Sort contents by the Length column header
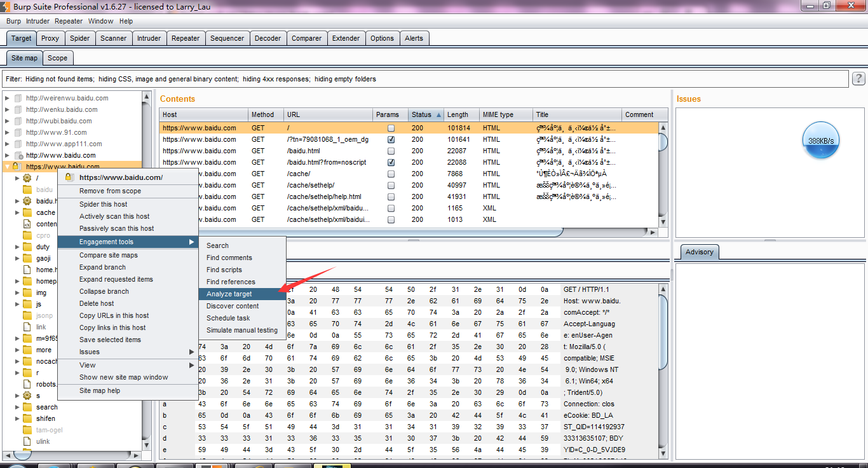Viewport: 868px width, 468px height. tap(457, 114)
